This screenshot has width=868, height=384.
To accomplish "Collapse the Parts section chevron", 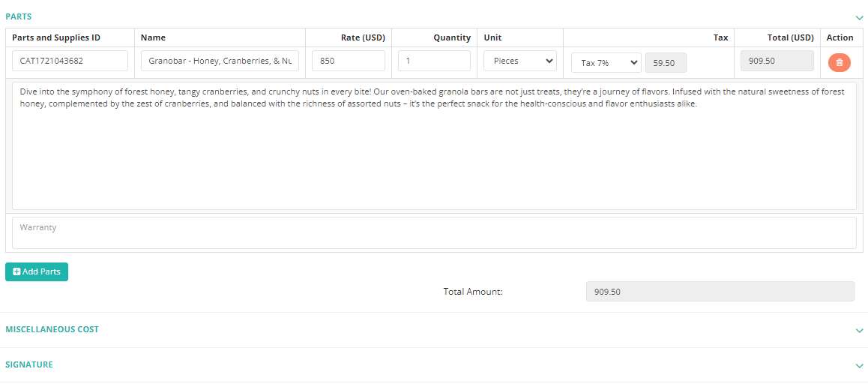I will [x=859, y=18].
